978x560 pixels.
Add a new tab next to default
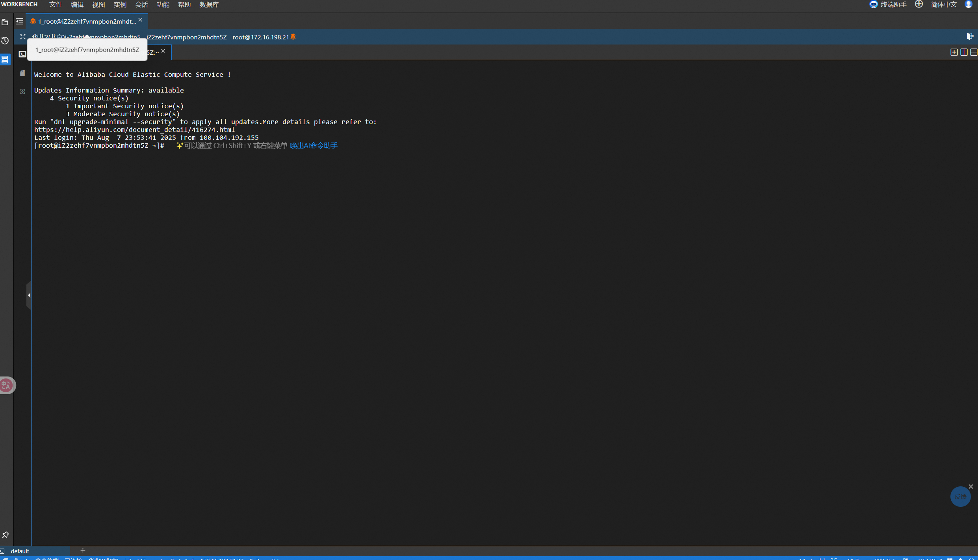click(83, 551)
